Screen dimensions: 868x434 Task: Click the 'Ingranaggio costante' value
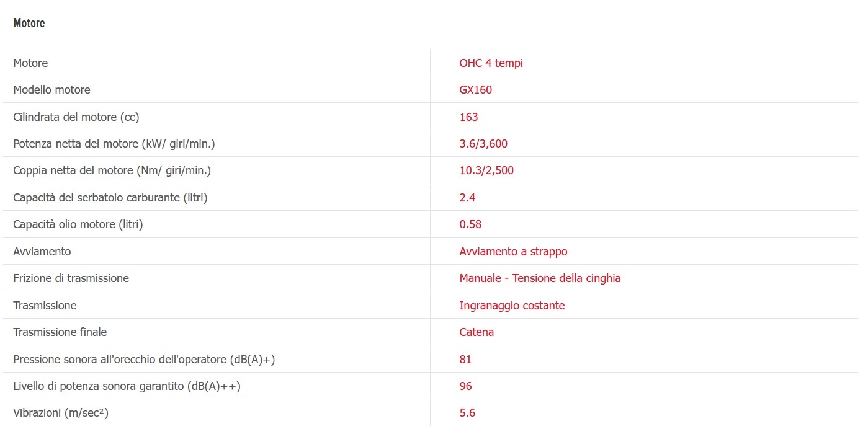[x=512, y=306]
